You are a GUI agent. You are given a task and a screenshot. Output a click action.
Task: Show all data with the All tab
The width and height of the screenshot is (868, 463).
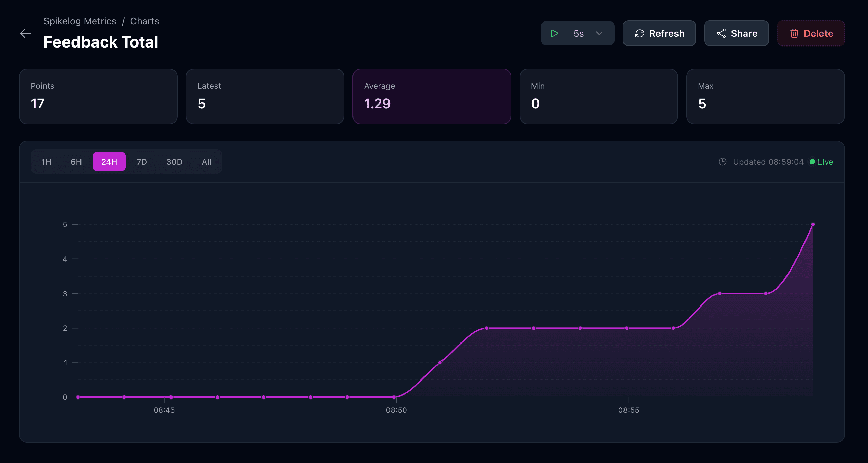tap(206, 162)
